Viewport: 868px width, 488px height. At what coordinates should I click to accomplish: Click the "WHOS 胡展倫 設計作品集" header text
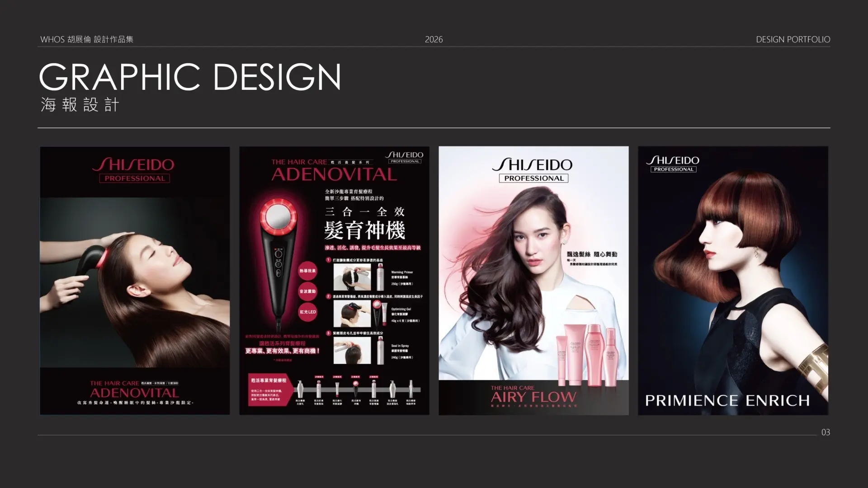(87, 39)
